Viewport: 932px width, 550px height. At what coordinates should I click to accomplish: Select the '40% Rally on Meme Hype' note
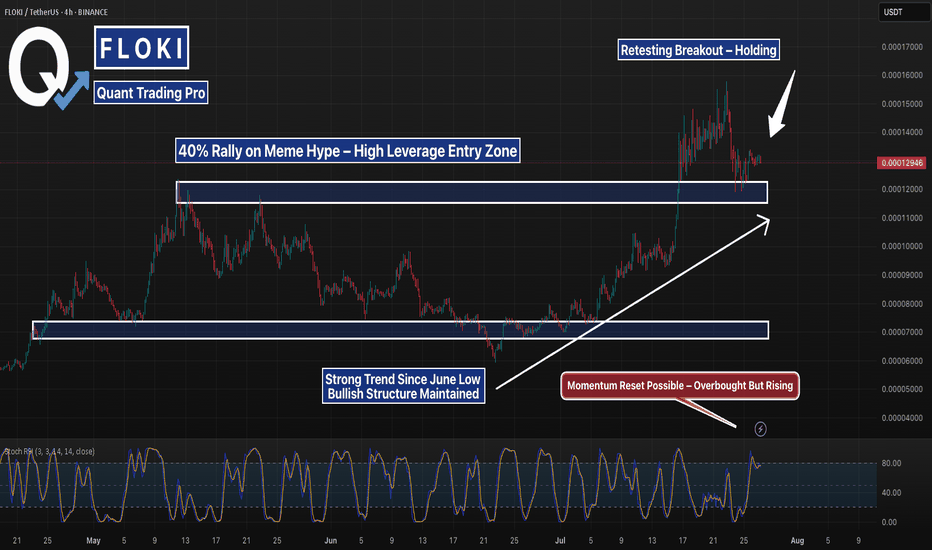click(348, 150)
